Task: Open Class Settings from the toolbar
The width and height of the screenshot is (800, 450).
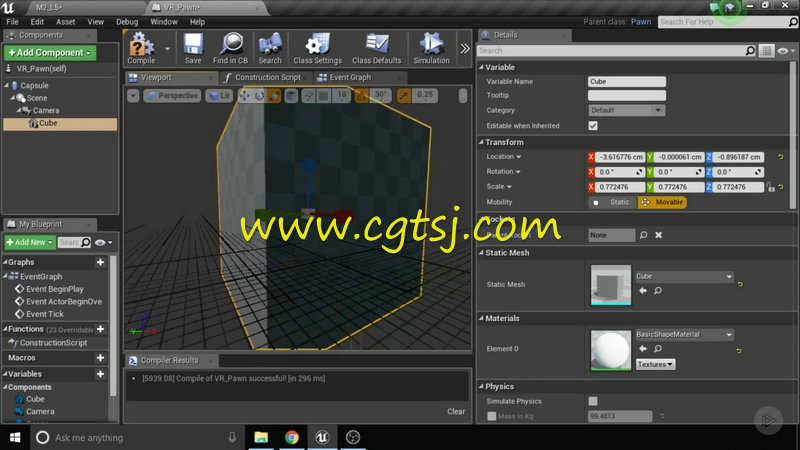Action: 317,48
